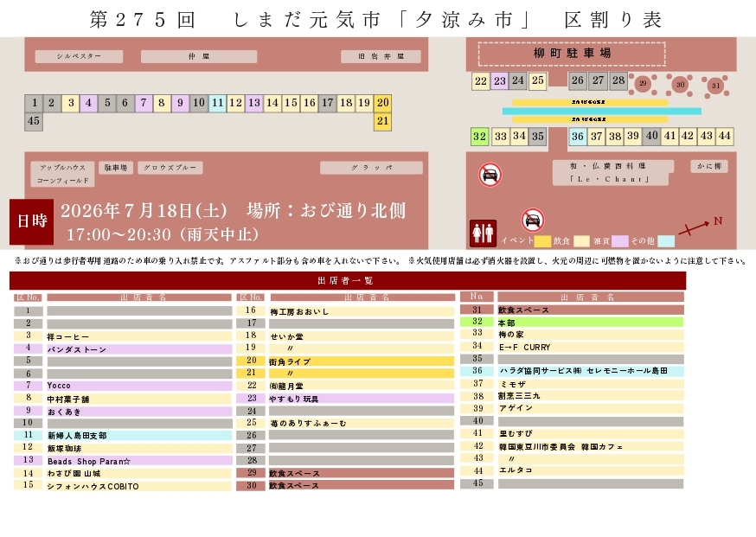
Task: Click the 駐車場 label next to アップルハウス
Action: point(116,168)
